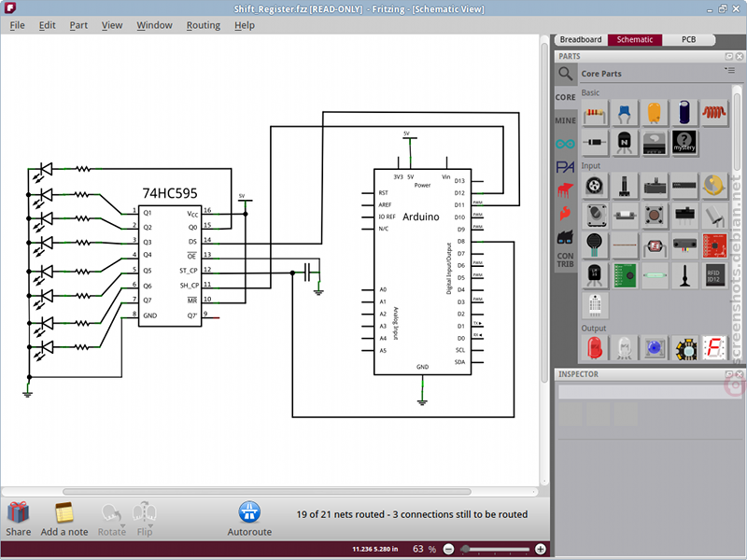The height and width of the screenshot is (560, 747).
Task: Click the '19 of 21 nets routed' status text
Action: pyautogui.click(x=412, y=514)
